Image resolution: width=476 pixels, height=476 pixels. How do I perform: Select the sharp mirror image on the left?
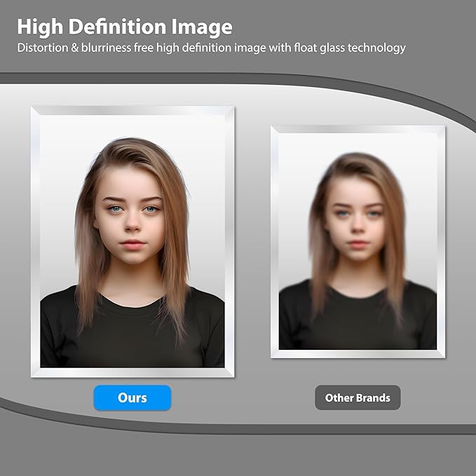[x=132, y=241]
